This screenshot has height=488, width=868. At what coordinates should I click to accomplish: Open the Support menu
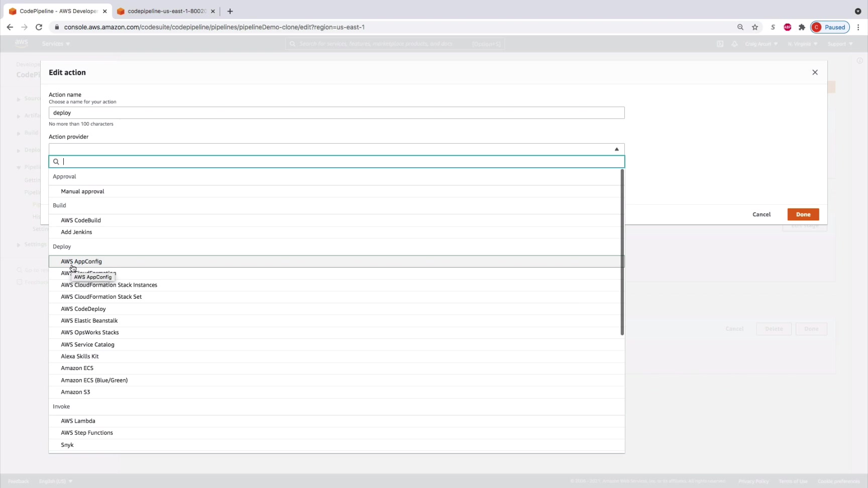click(x=840, y=44)
